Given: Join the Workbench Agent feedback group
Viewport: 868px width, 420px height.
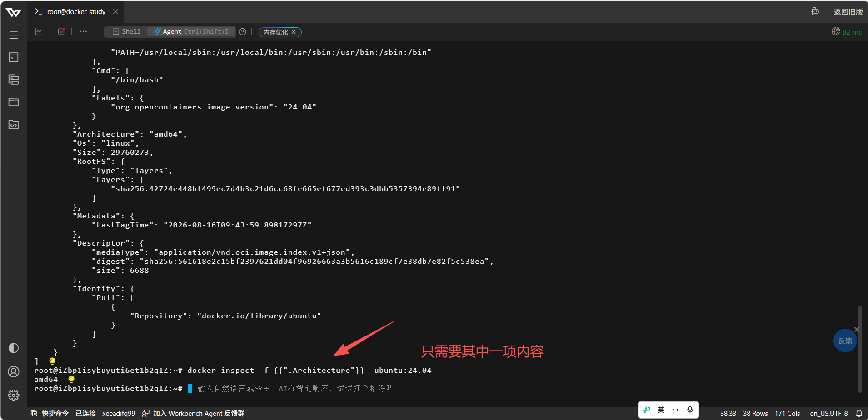Looking at the screenshot, I should click(x=193, y=413).
